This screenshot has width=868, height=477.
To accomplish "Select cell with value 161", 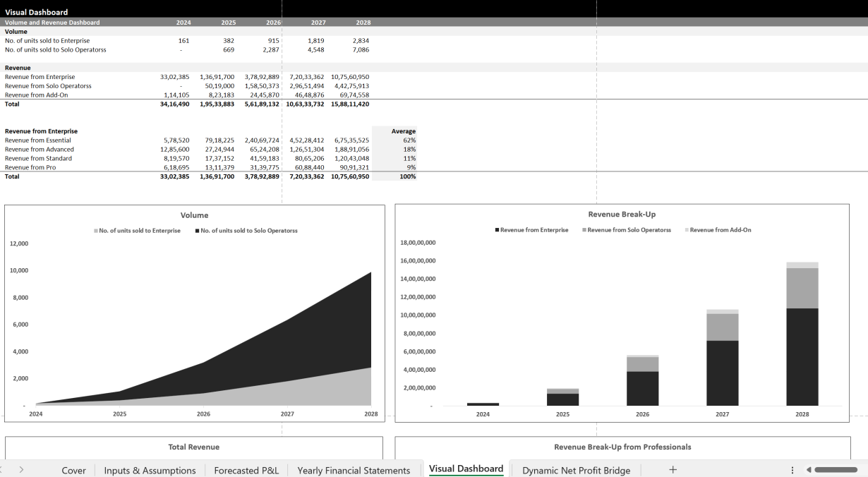I will pyautogui.click(x=183, y=41).
